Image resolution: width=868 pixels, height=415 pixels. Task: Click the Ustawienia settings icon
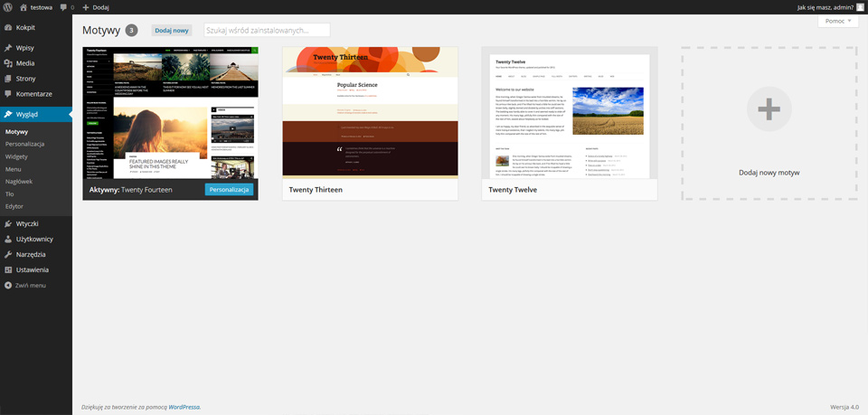click(x=8, y=270)
